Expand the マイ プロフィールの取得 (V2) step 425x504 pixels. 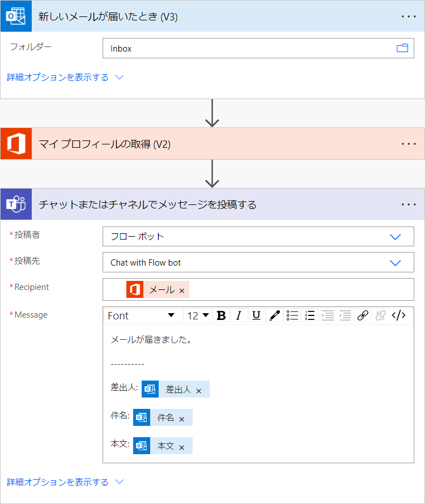point(105,144)
